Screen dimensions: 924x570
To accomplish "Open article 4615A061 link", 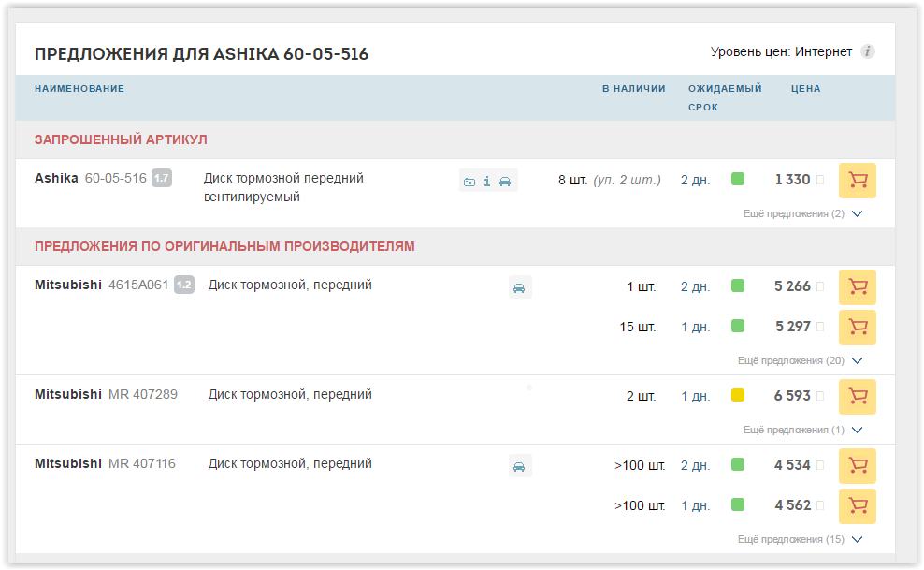I will 138,285.
